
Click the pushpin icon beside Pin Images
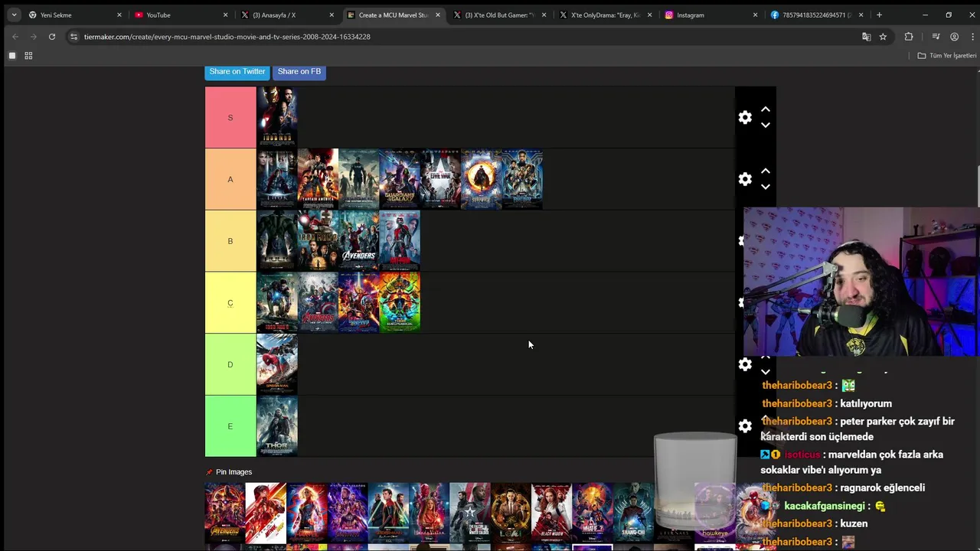click(x=209, y=472)
